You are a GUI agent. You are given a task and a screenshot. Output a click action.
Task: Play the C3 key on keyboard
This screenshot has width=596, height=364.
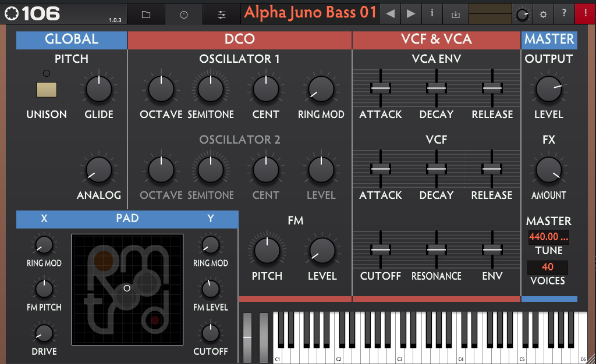[400, 356]
